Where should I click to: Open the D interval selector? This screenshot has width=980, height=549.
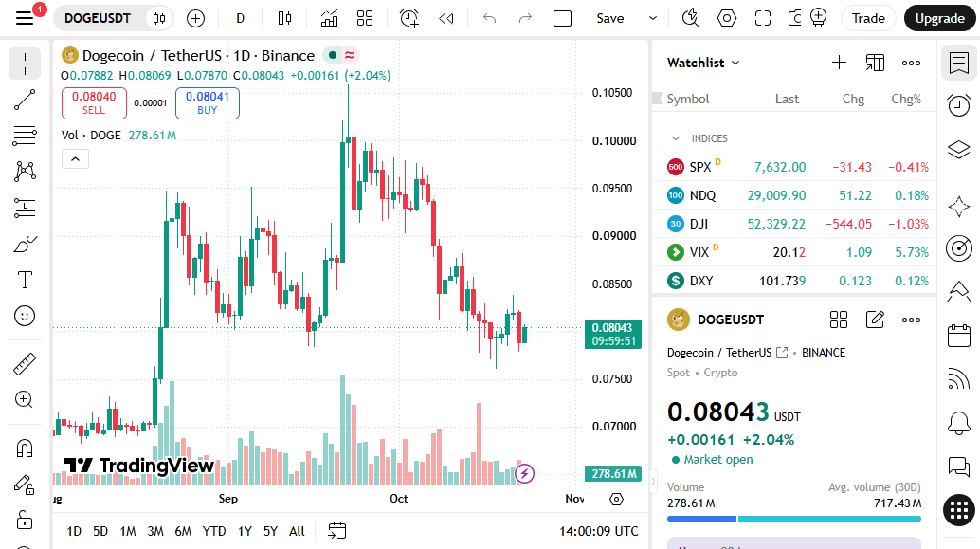click(240, 18)
